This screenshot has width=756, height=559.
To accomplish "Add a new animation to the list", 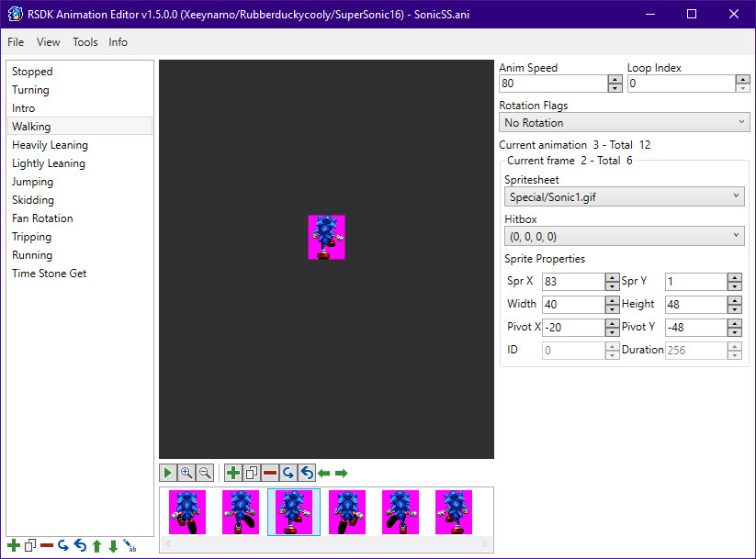I will [x=13, y=545].
